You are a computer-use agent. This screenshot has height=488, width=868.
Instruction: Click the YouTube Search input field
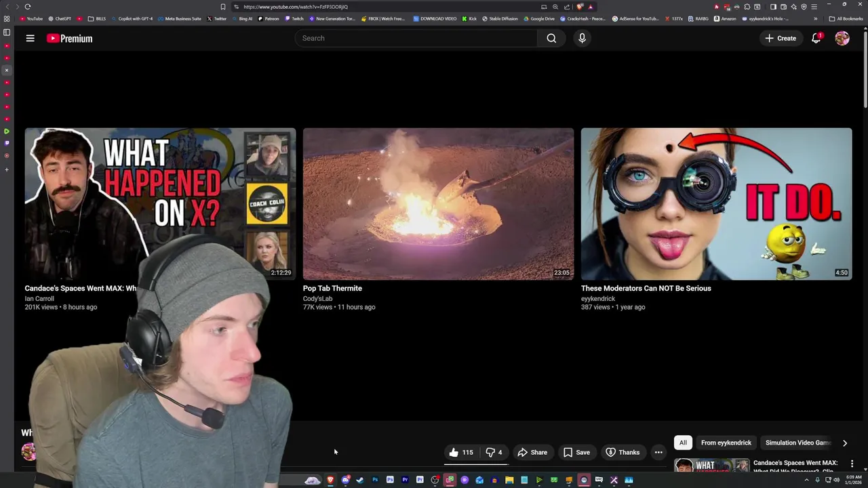tap(416, 39)
